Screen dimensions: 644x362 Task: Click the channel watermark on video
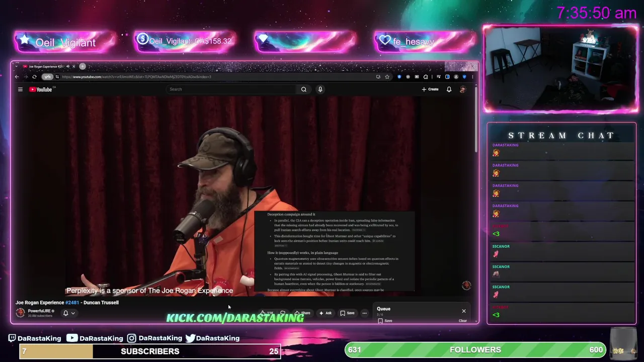click(466, 286)
